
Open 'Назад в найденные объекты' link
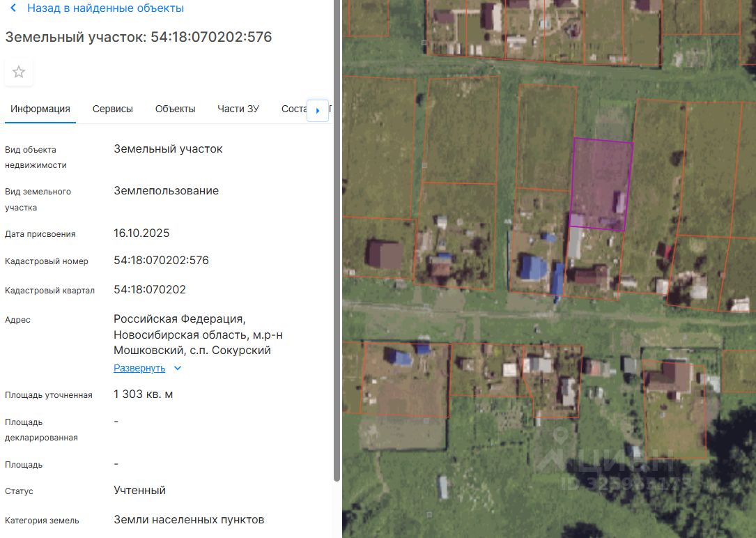tap(105, 8)
